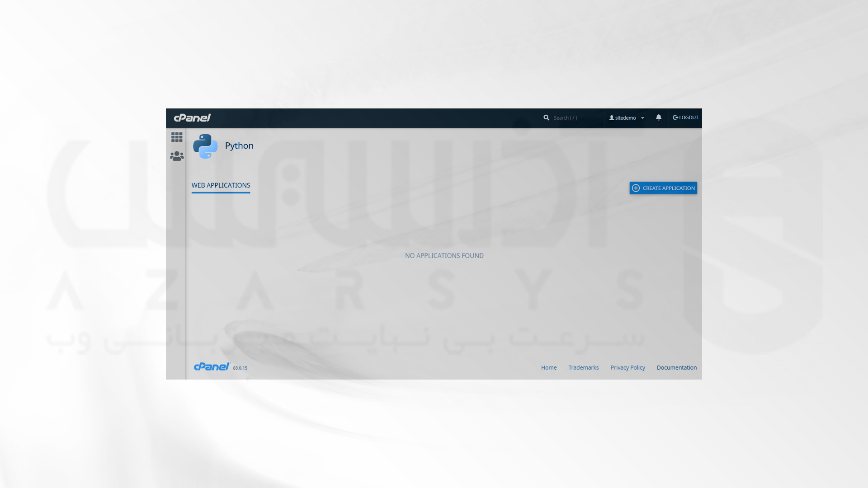Click the Home footer link
The image size is (868, 488).
click(548, 367)
